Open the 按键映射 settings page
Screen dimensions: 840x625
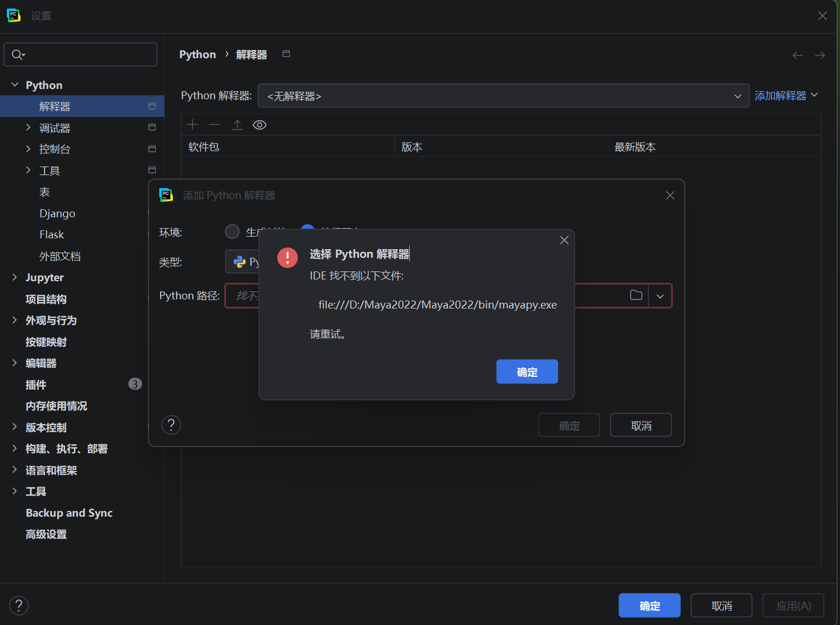(x=46, y=342)
